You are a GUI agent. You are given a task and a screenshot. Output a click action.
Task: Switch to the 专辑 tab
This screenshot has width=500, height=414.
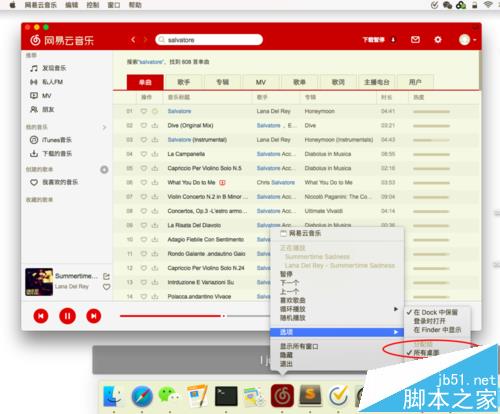pyautogui.click(x=222, y=82)
